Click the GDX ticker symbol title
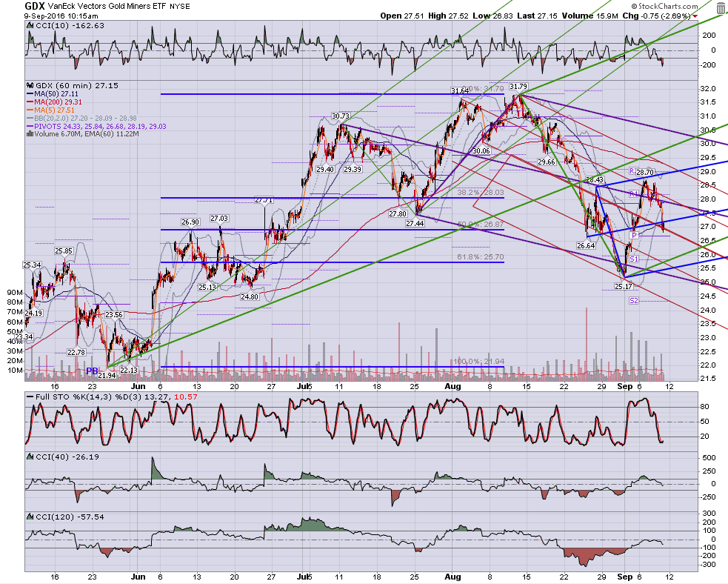The width and height of the screenshot is (728, 584). pyautogui.click(x=35, y=7)
